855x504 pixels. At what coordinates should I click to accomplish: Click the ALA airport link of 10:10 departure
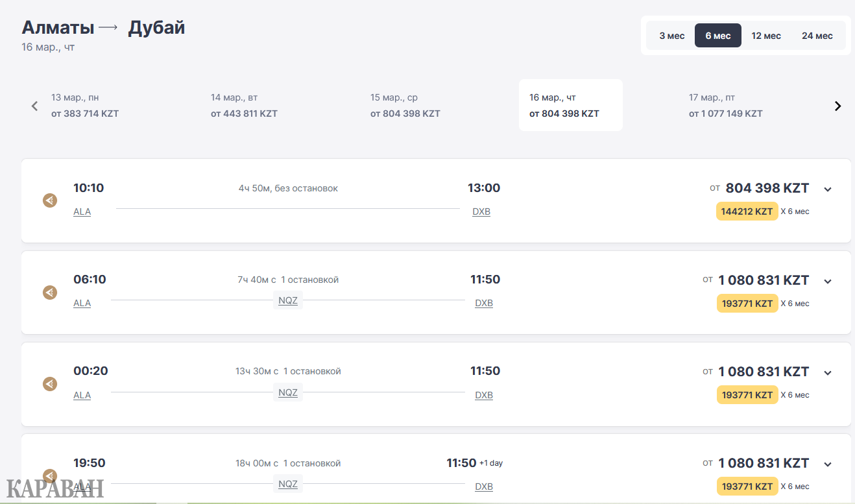coord(82,211)
